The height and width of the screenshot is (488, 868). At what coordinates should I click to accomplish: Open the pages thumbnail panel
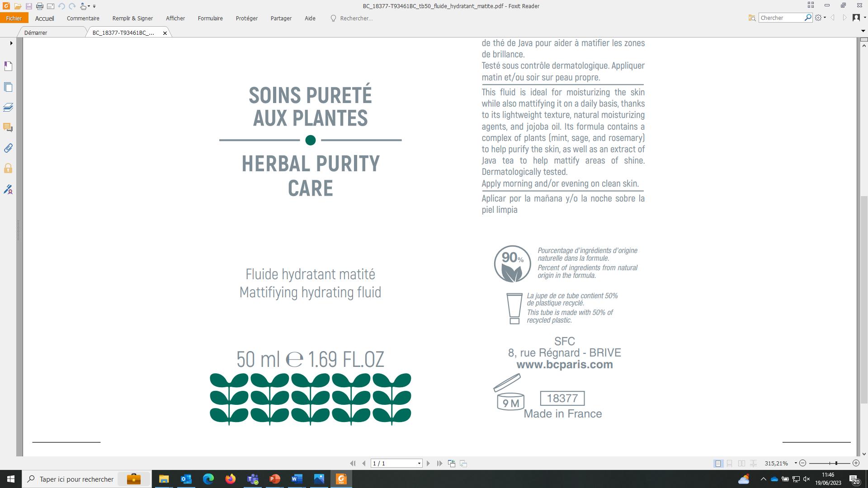point(8,87)
